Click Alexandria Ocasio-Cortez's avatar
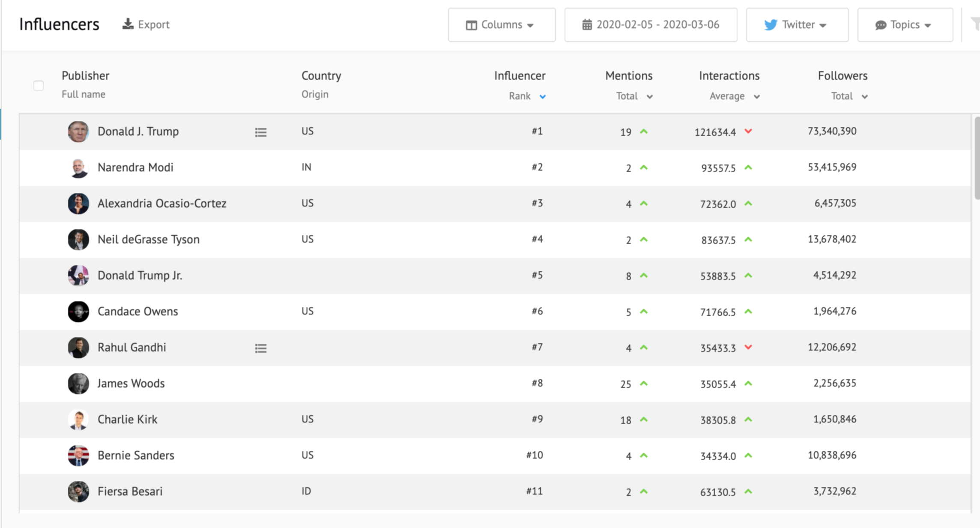The image size is (980, 528). click(x=78, y=204)
